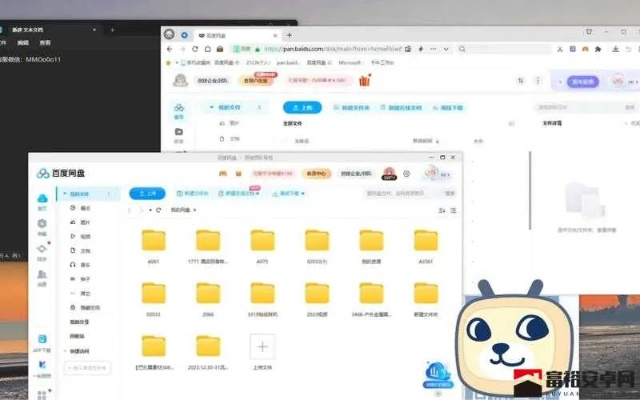Image resolution: width=640 pixels, height=400 pixels.
Task: Click 会员中心 pill in client header
Action: pyautogui.click(x=317, y=173)
